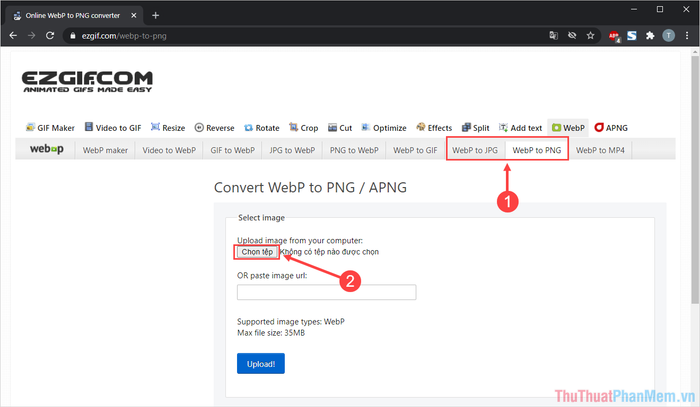Click the Chọn tệp file chooser button

click(x=257, y=252)
